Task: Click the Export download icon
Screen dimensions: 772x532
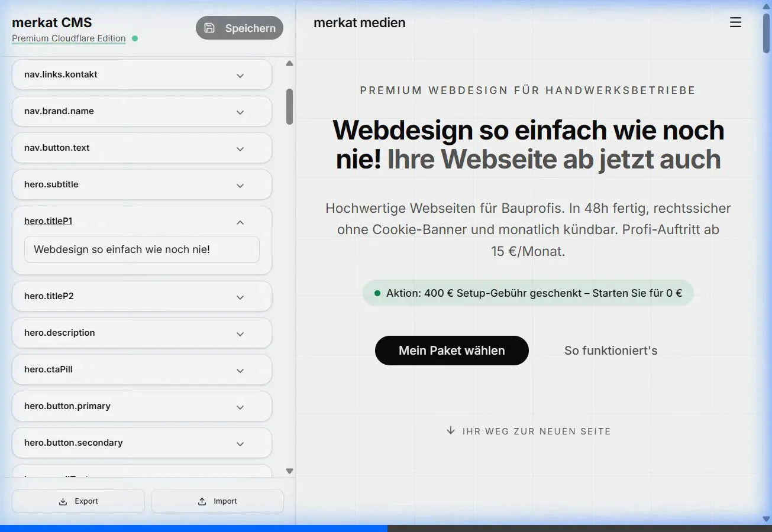Action: point(63,501)
